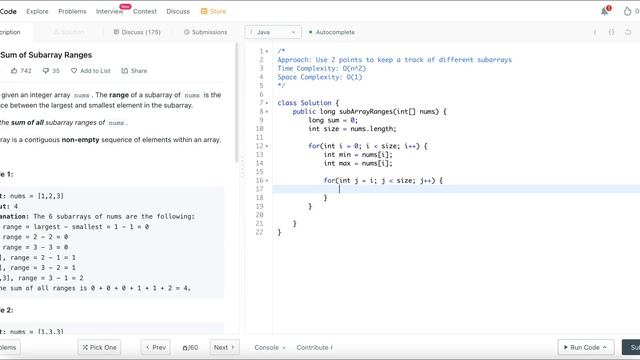Click the Contribute link
Viewport: 640px width, 360px height.
314,347
